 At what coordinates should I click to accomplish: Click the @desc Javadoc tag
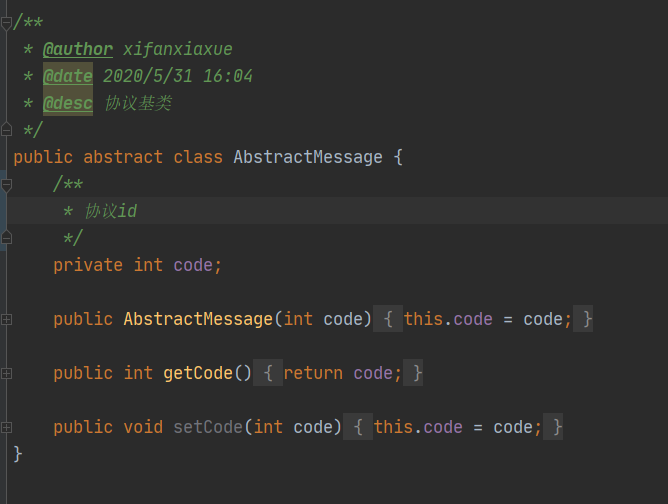68,103
